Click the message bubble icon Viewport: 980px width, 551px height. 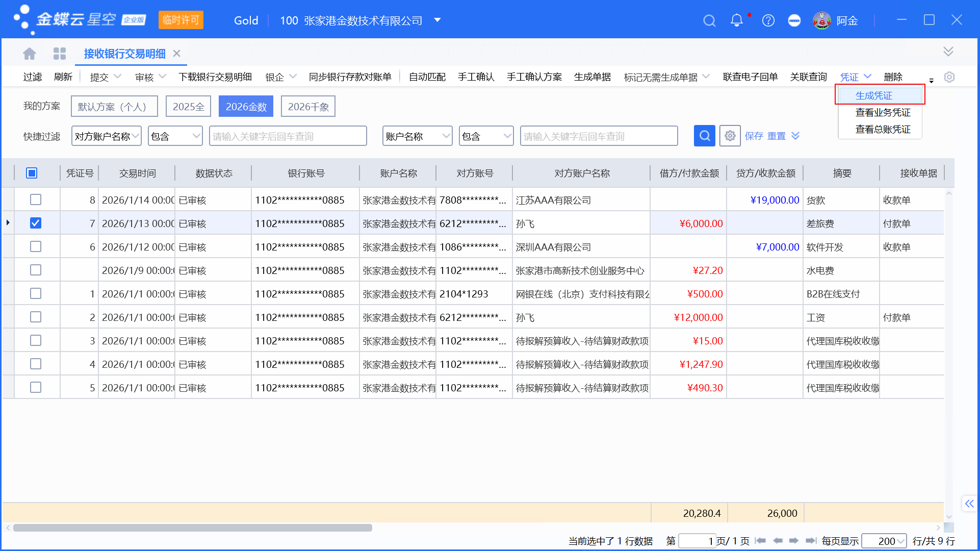click(794, 20)
